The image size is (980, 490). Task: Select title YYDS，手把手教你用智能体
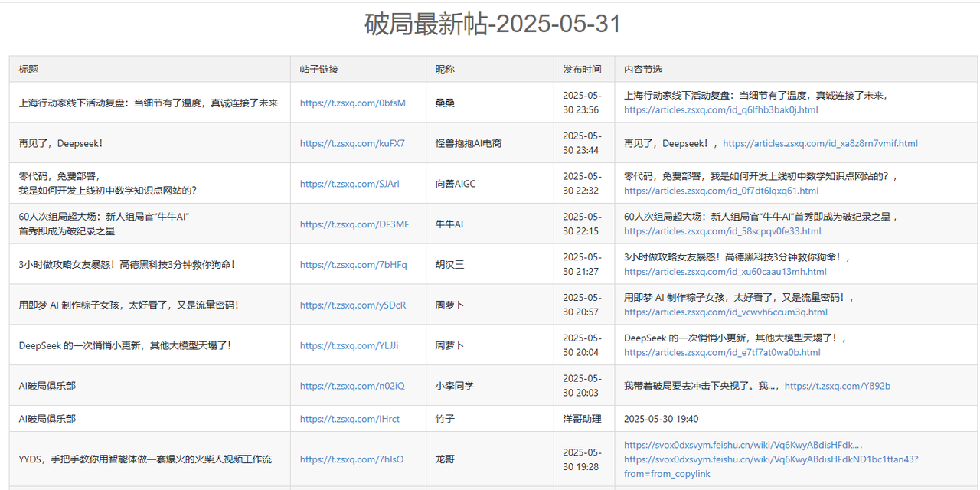coord(145,459)
